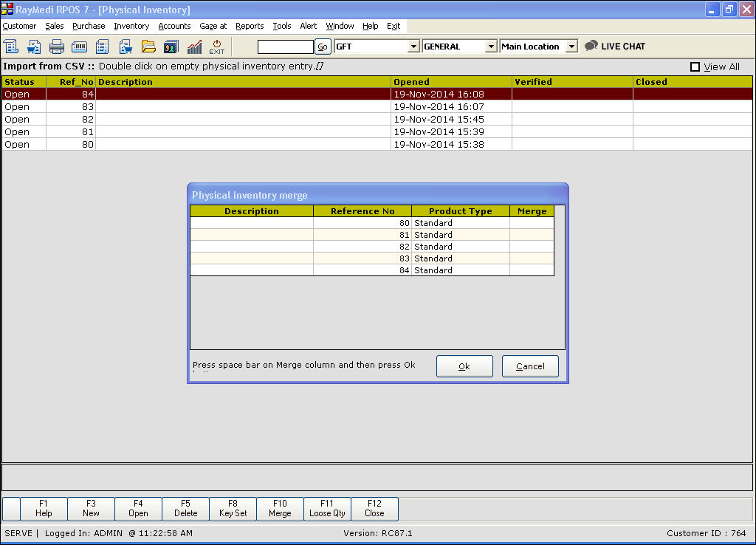Toggle Merge cell for reference 83
Viewport: 756px width, 545px height.
(532, 258)
